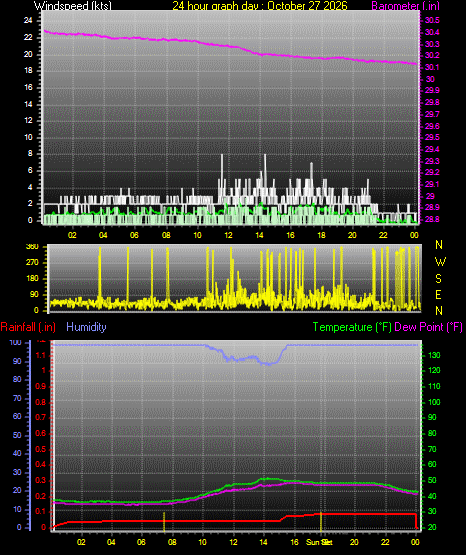Image resolution: width=466 pixels, height=555 pixels.
Task: Click 0.5 on the rainfall axis
Action: [x=41, y=449]
